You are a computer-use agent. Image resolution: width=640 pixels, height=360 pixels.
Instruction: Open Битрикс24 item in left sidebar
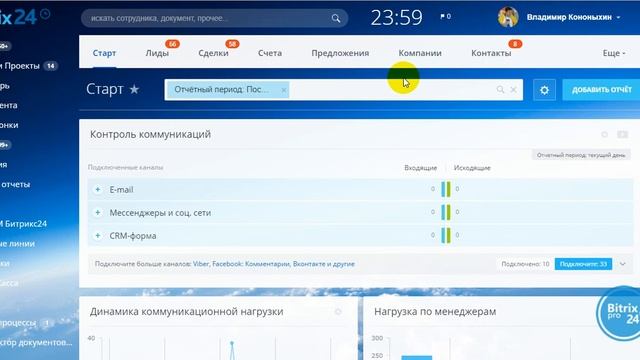click(26, 224)
